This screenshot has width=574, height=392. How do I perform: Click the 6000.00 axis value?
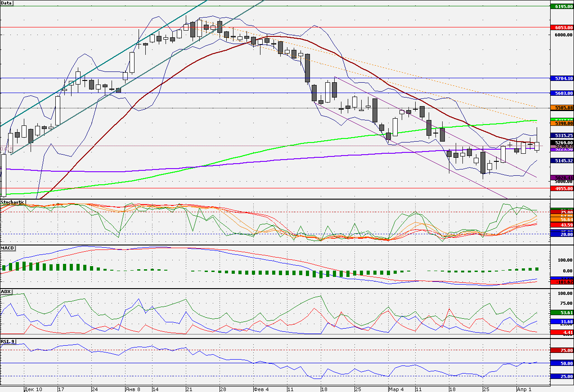pyautogui.click(x=563, y=35)
